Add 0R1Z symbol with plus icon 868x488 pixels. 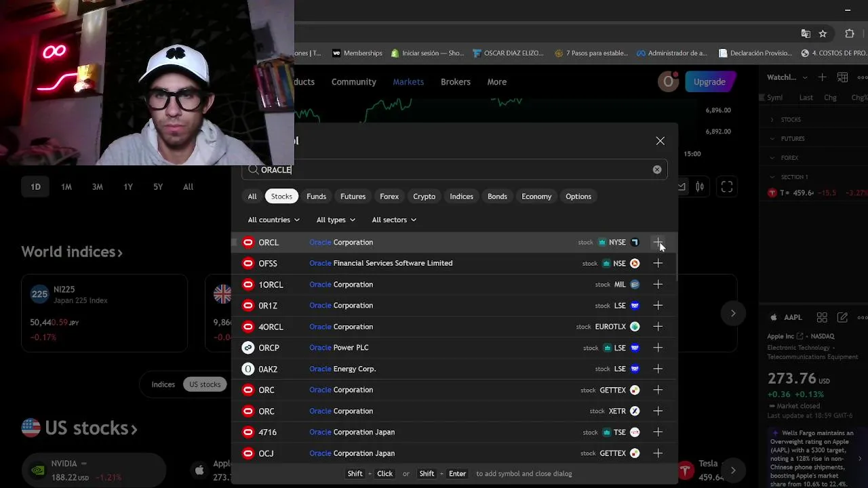click(x=658, y=306)
